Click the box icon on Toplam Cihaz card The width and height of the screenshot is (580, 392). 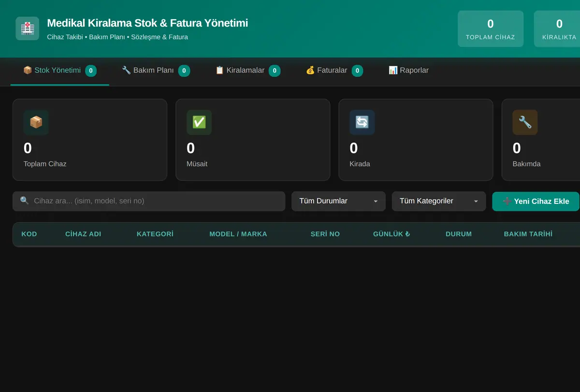pyautogui.click(x=36, y=122)
